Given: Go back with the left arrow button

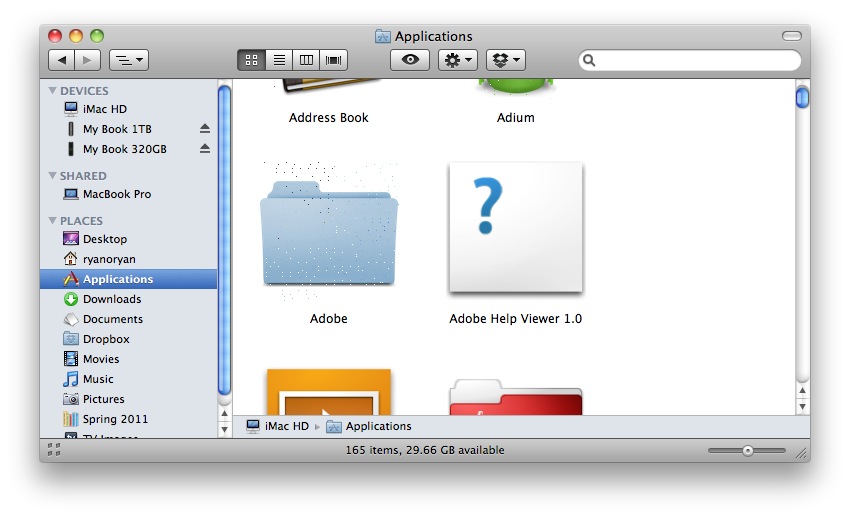Looking at the screenshot, I should click(x=61, y=60).
